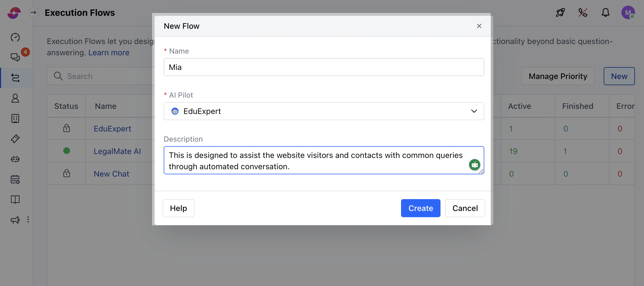Click the Manage Priority button
This screenshot has width=644, height=286.
[x=558, y=76]
